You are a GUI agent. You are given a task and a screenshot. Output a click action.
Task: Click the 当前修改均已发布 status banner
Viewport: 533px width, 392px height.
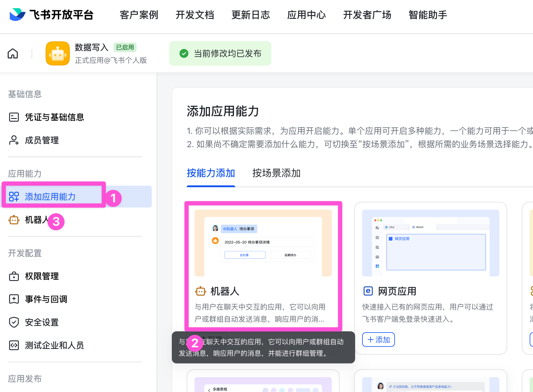(x=220, y=53)
